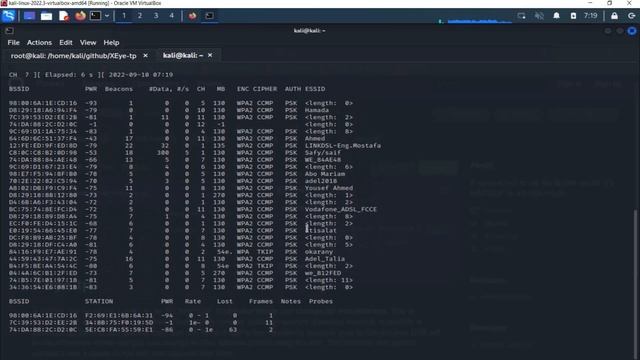Viewport: 640px width, 360px height.
Task: Switch to workspace 3
Action: [156, 16]
